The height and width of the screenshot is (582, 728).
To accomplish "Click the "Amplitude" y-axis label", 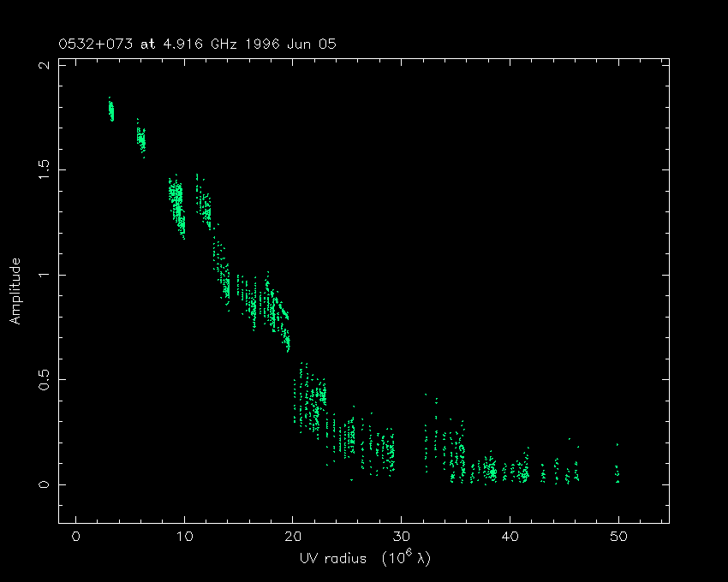I will pyautogui.click(x=15, y=291).
